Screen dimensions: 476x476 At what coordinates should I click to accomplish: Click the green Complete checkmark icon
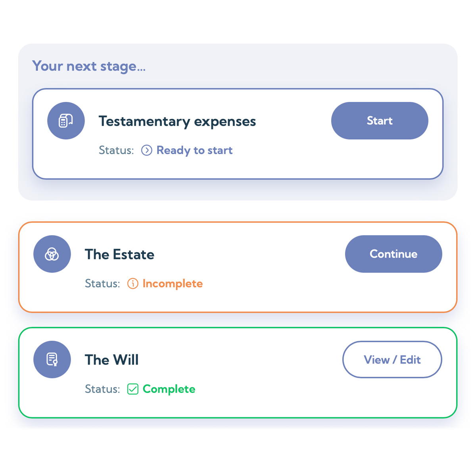point(133,389)
